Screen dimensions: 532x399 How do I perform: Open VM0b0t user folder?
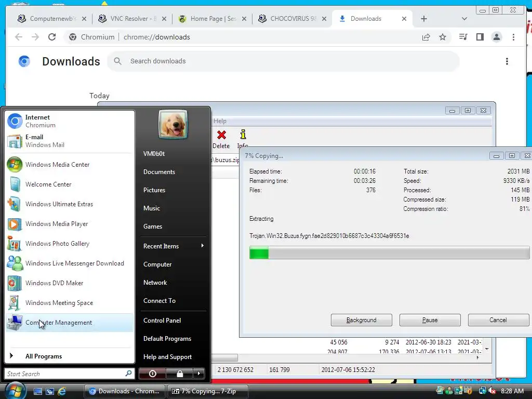click(x=173, y=154)
